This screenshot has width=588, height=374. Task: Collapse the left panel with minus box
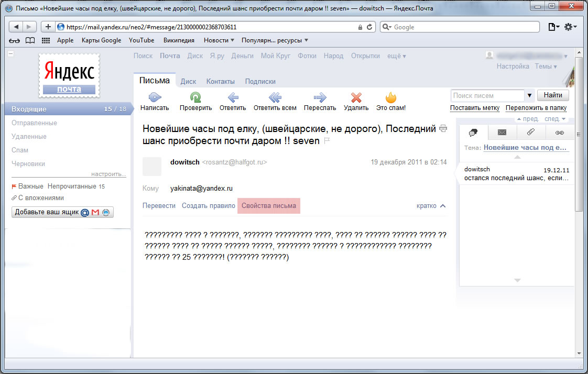(x=11, y=53)
